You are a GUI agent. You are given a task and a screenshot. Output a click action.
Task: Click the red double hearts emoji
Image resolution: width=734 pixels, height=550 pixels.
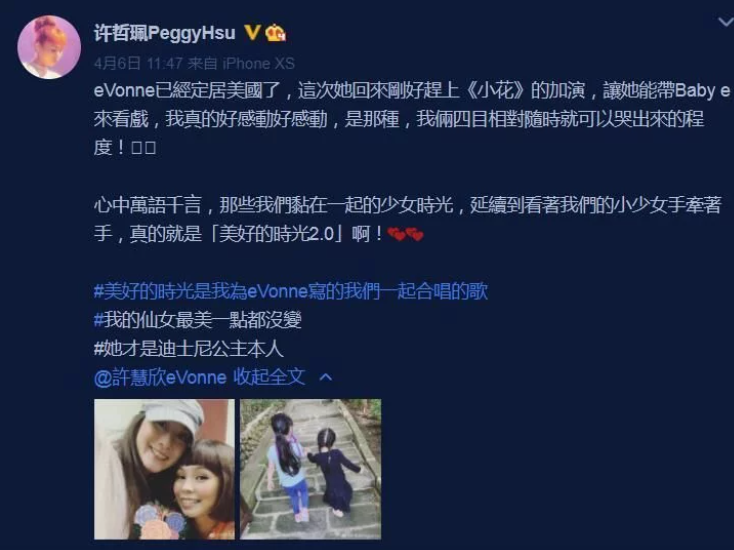405,234
